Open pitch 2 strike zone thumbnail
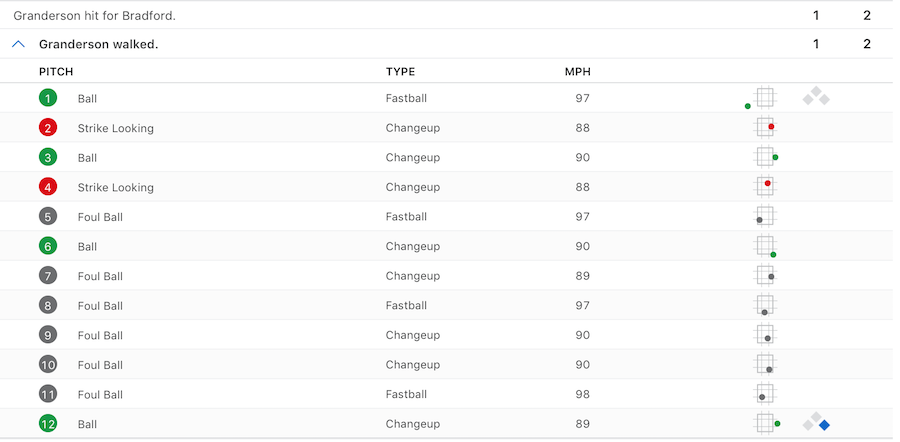The width and height of the screenshot is (900, 442). [765, 128]
